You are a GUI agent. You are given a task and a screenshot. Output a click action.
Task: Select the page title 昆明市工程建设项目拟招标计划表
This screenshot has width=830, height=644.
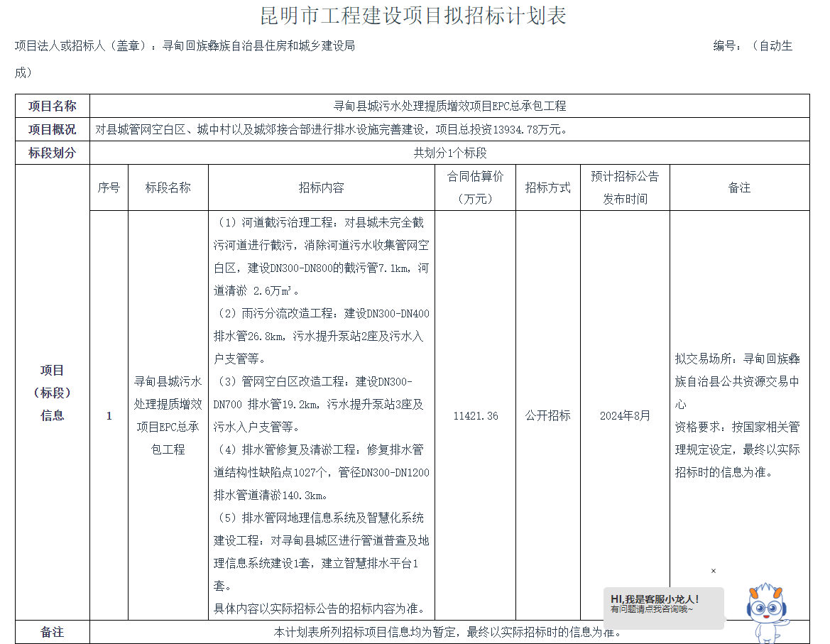click(413, 16)
